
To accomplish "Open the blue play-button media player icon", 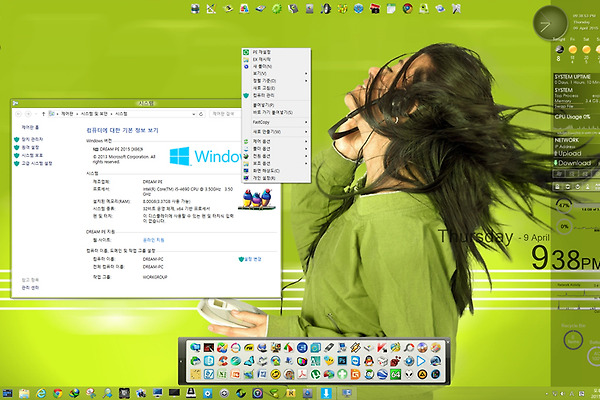I will click(422, 359).
